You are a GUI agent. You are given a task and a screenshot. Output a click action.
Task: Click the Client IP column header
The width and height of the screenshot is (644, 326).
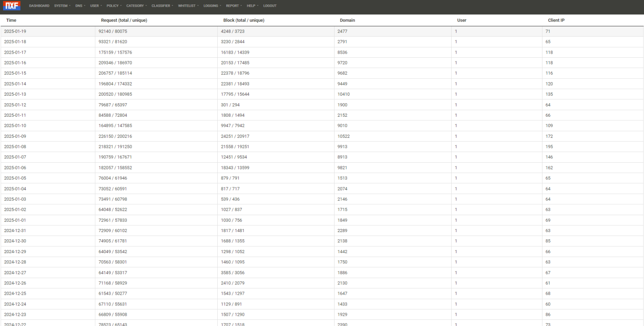pyautogui.click(x=556, y=20)
